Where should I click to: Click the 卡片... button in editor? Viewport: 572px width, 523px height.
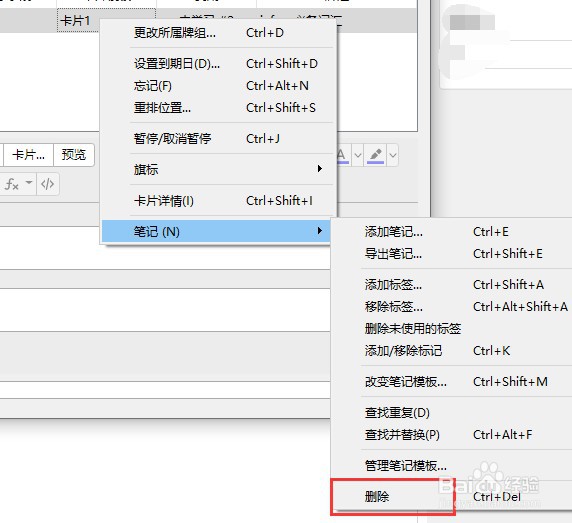(28, 155)
